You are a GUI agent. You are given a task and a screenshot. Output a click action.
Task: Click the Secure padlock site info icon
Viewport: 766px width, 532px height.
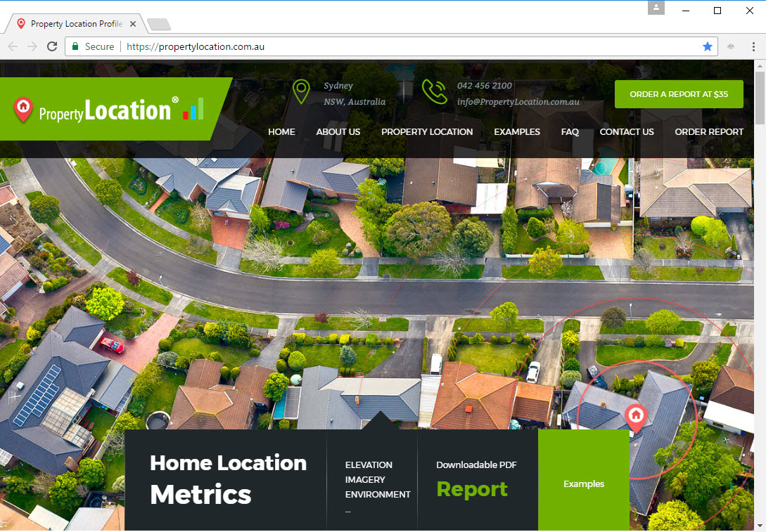[76, 46]
